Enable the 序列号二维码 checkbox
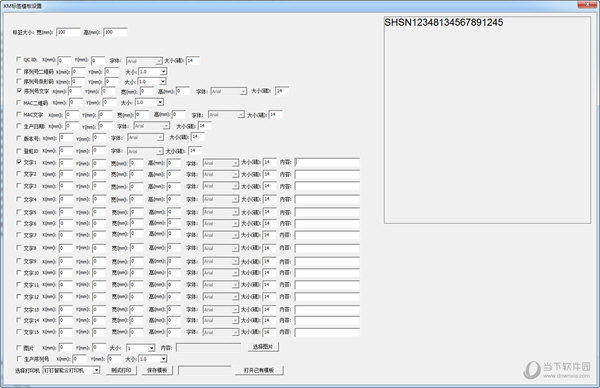This screenshot has width=600, height=388. pyautogui.click(x=18, y=71)
